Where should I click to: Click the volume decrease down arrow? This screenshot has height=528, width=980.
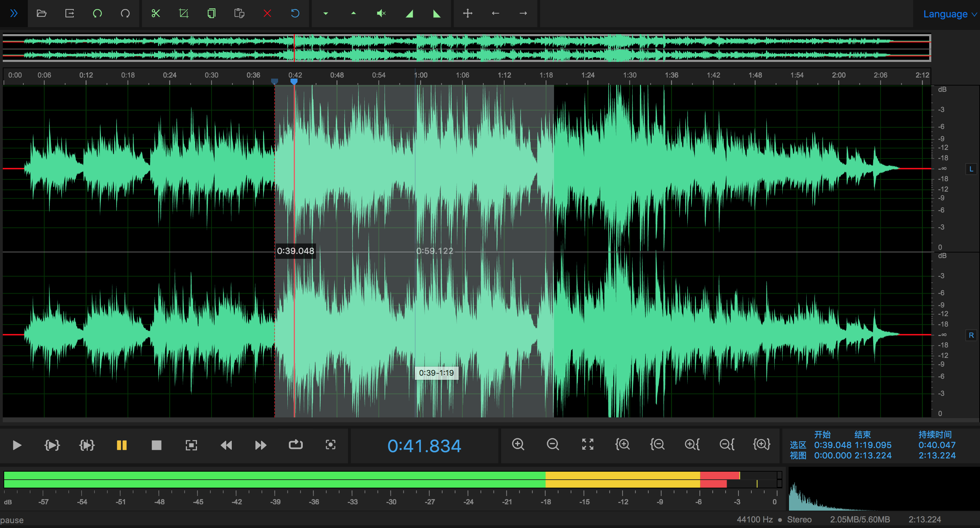326,14
